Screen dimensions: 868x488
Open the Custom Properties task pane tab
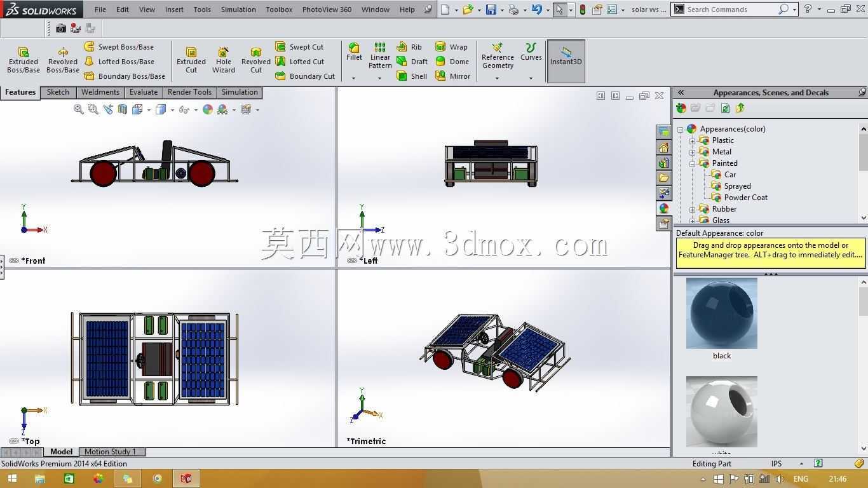[x=663, y=224]
